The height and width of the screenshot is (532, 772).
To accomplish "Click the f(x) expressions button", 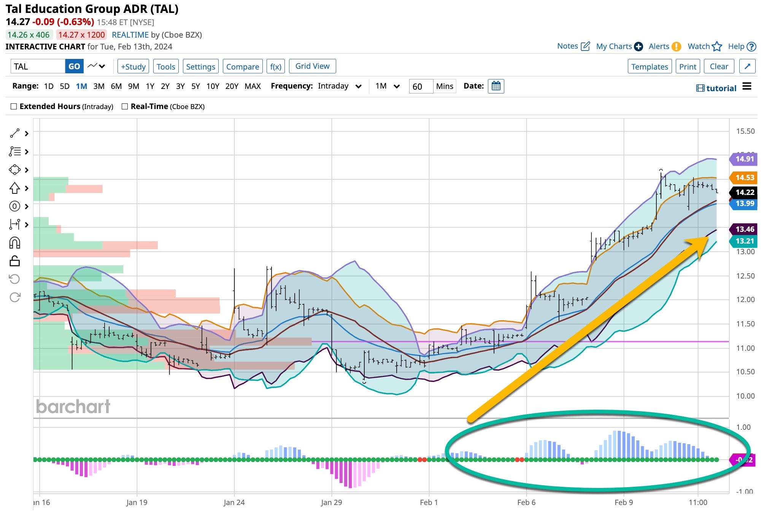I will pos(276,66).
